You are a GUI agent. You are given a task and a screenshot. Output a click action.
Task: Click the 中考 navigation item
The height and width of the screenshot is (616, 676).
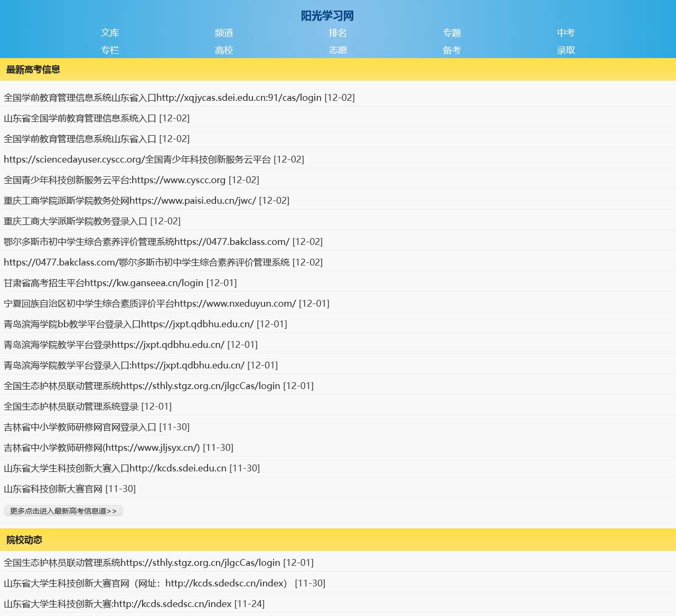pyautogui.click(x=566, y=33)
